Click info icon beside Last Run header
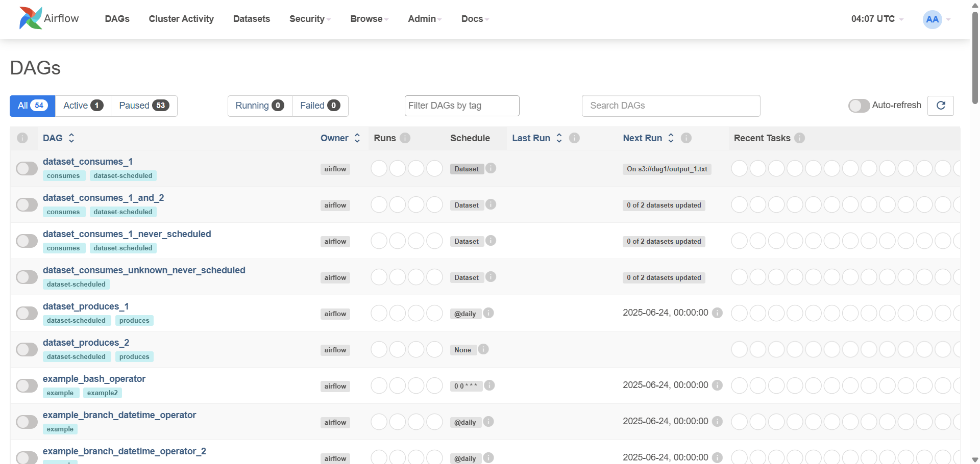 [574, 138]
